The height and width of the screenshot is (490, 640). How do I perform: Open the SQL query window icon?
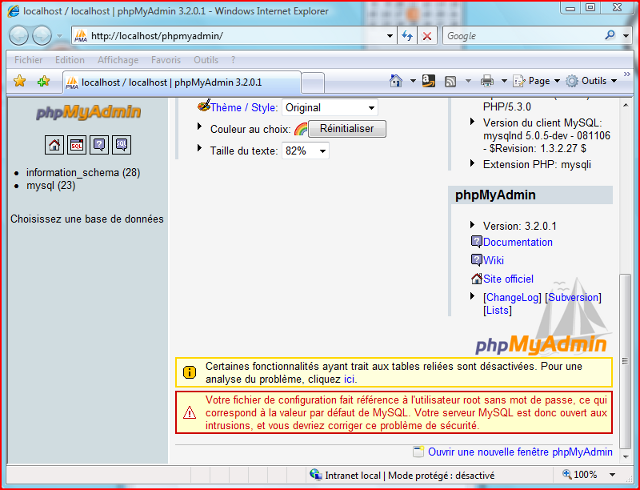(77, 145)
